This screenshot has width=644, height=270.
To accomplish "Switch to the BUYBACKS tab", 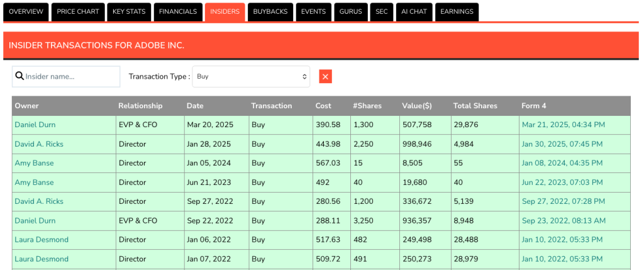I will 270,11.
